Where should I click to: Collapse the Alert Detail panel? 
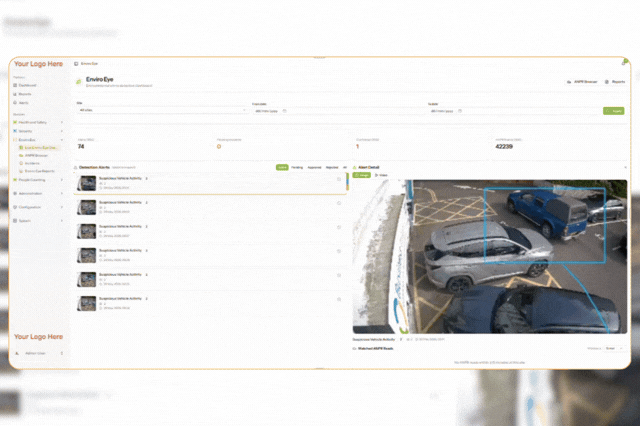click(625, 167)
